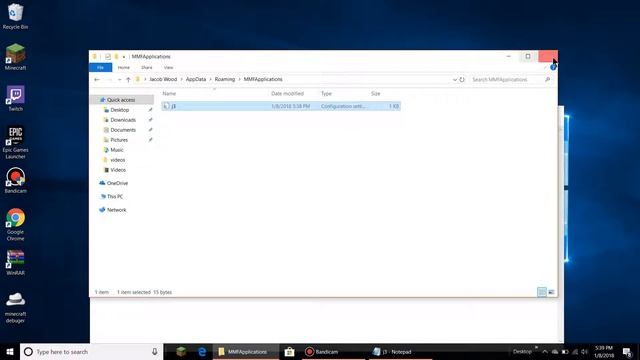The height and width of the screenshot is (360, 640).
Task: Open Music in the navigation pane
Action: click(x=117, y=150)
